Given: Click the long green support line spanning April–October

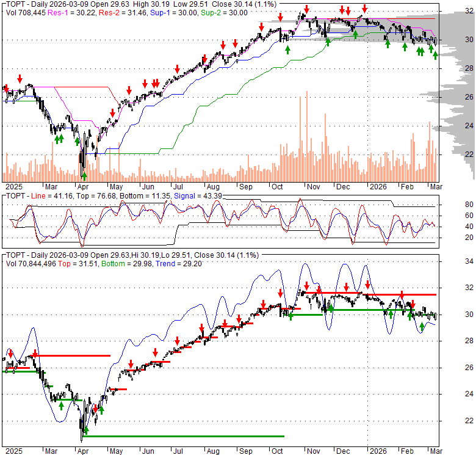Looking at the screenshot, I should point(183,437).
